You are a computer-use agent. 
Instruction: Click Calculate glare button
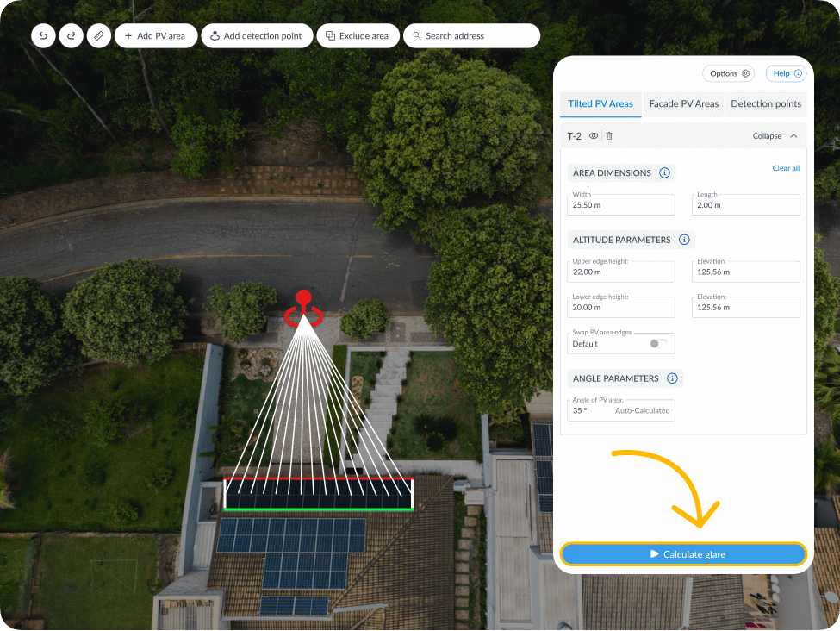tap(683, 554)
